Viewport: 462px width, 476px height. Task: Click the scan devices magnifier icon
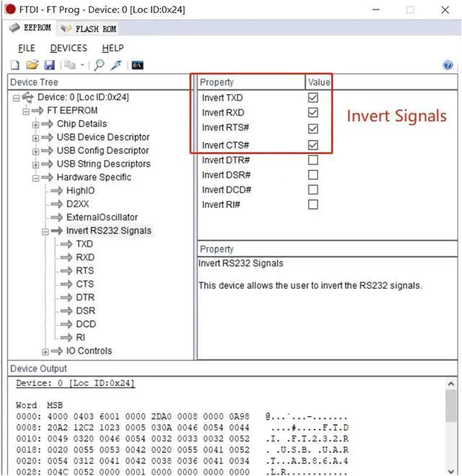pyautogui.click(x=99, y=65)
